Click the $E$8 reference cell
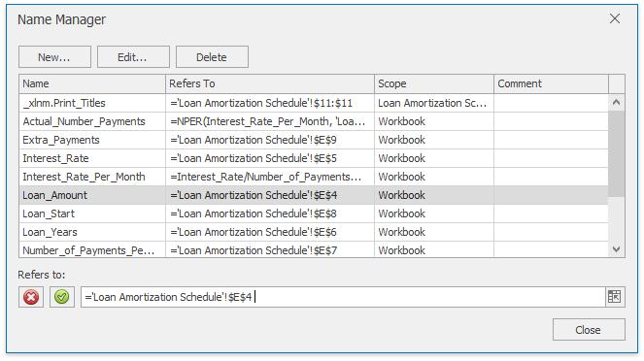 point(270,213)
